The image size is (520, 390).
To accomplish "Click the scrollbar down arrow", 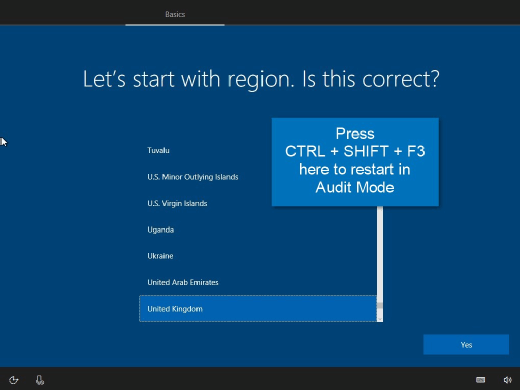I will tap(380, 319).
